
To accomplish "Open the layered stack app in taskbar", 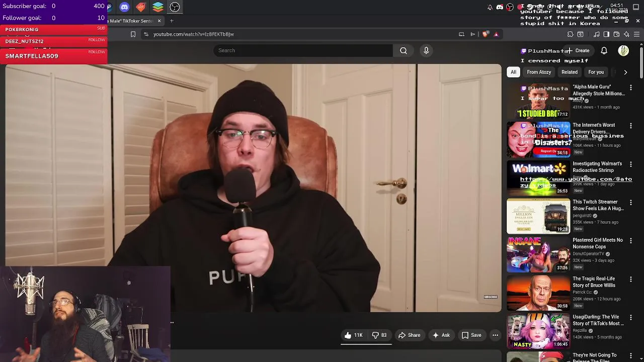I will coord(158,7).
